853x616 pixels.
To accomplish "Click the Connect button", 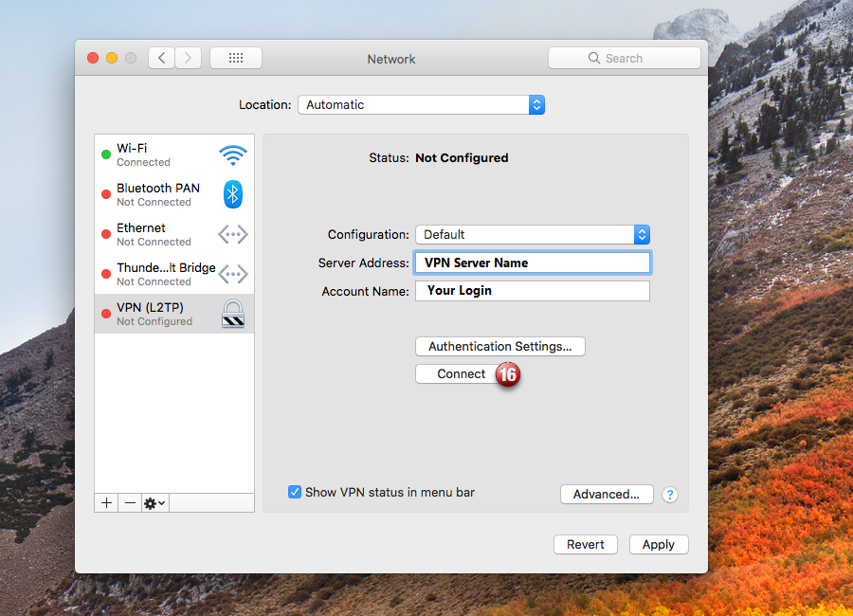I will point(462,373).
